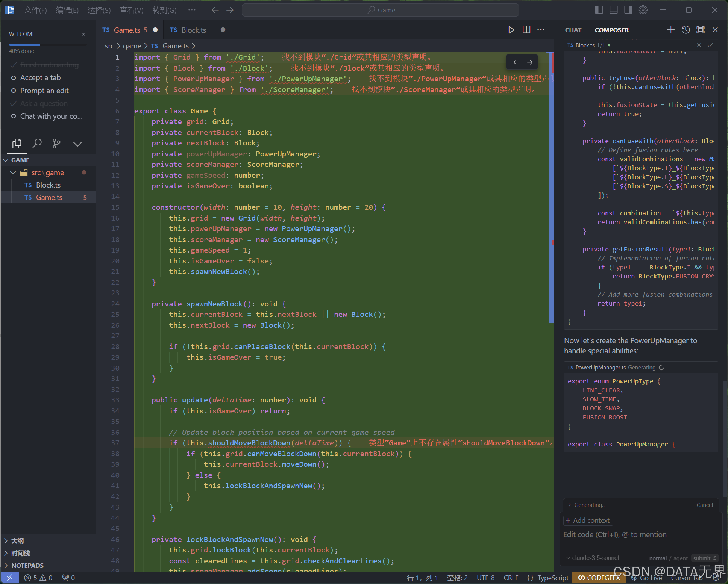Image resolution: width=728 pixels, height=584 pixels.
Task: Open breadcrumb symbol dropdown ellipsis
Action: click(x=200, y=46)
